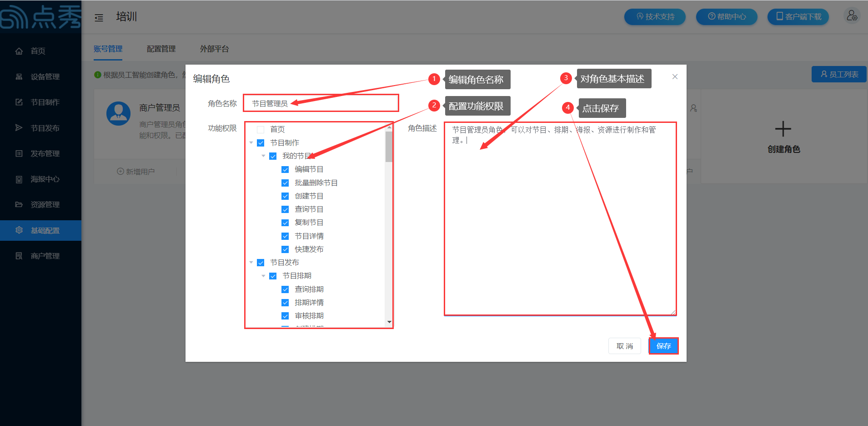The width and height of the screenshot is (868, 426).
Task: Uncheck the 创建节目 checkbox
Action: [285, 196]
